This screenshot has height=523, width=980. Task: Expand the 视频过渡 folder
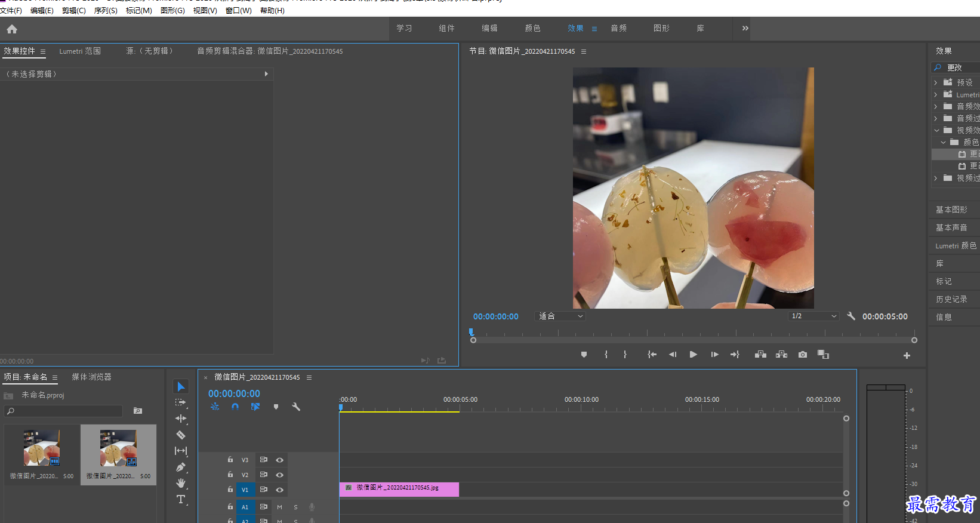pyautogui.click(x=935, y=178)
